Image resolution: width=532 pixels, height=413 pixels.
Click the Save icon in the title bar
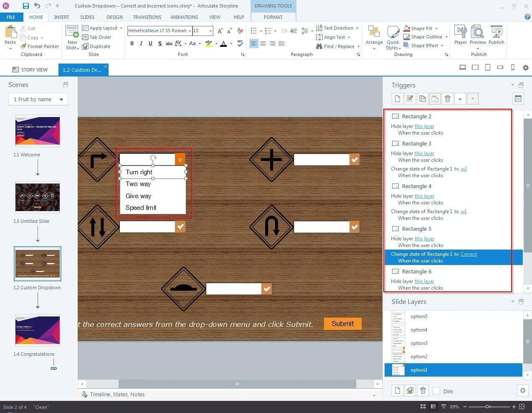pyautogui.click(x=26, y=6)
